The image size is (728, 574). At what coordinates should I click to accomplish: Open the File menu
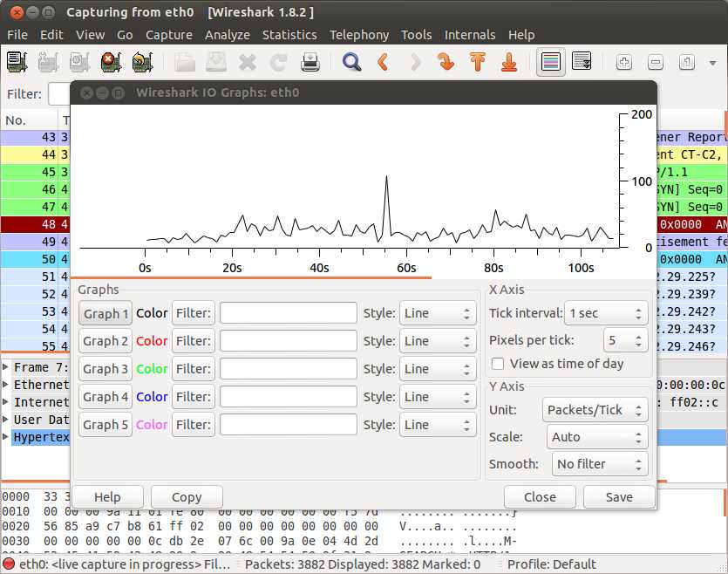tap(17, 35)
